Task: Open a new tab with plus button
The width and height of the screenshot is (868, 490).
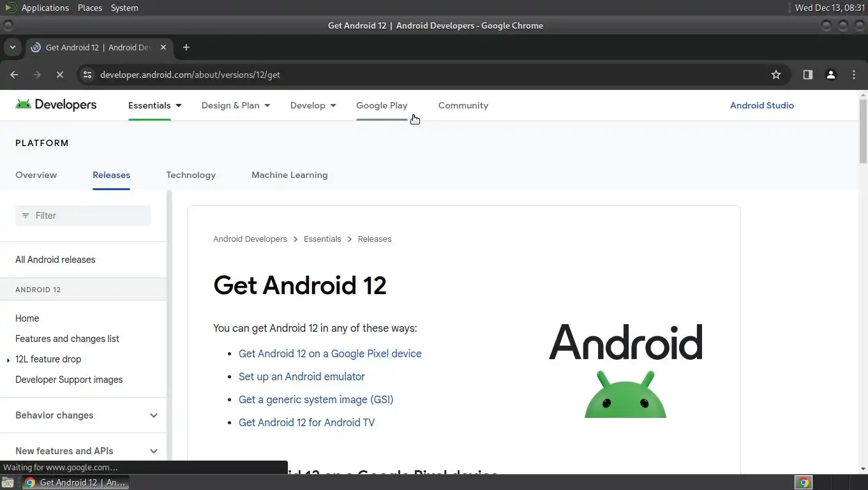Action: pos(186,47)
